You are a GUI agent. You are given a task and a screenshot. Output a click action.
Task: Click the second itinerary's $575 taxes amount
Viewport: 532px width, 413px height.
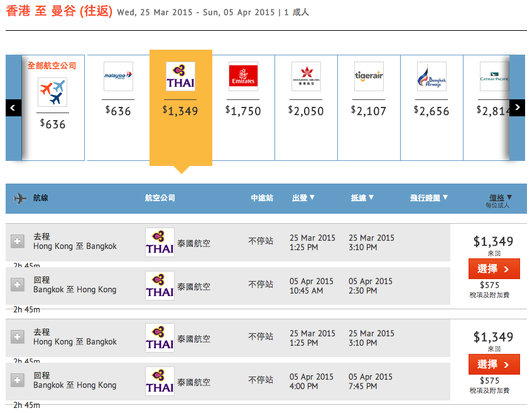(489, 380)
